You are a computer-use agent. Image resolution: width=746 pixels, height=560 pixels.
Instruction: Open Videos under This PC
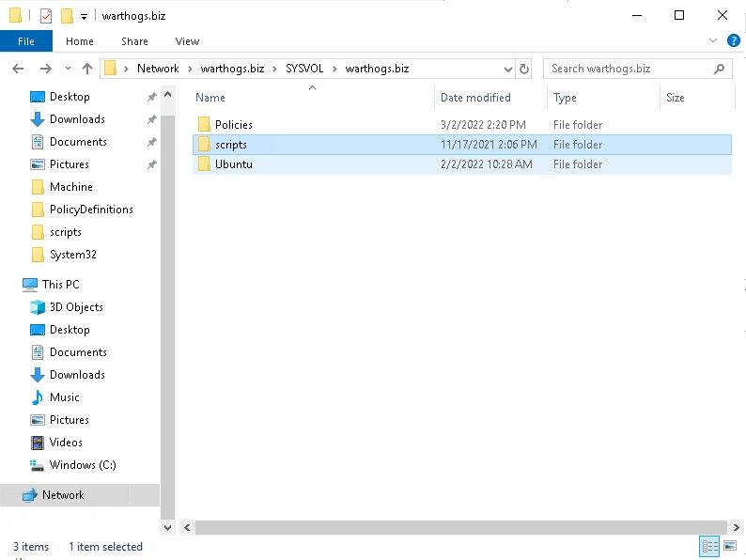(x=66, y=443)
